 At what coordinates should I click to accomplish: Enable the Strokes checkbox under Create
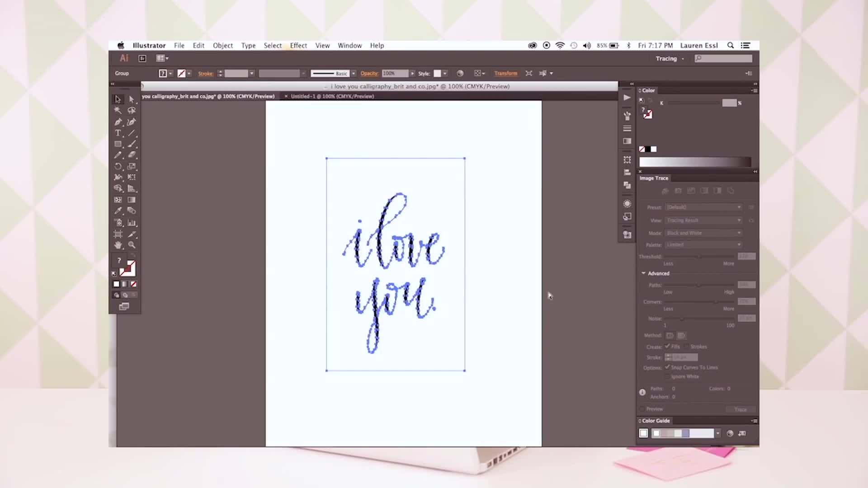(686, 346)
